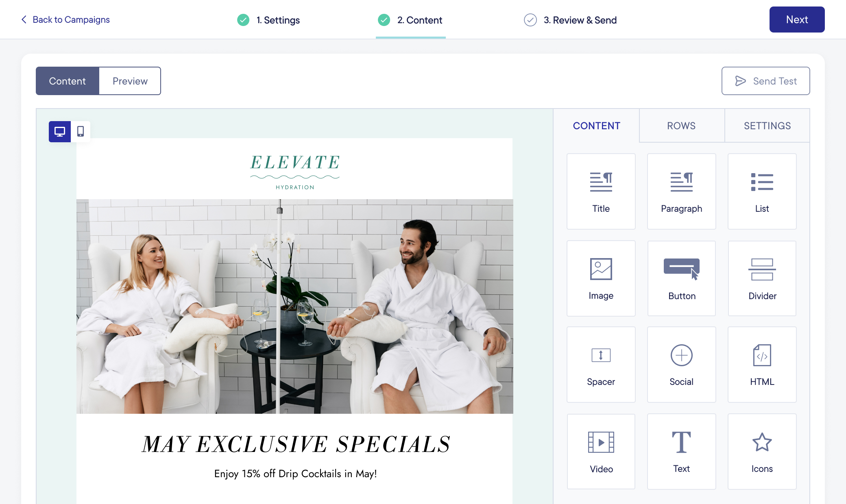This screenshot has width=846, height=504.
Task: Open the SETTINGS tab
Action: point(767,126)
